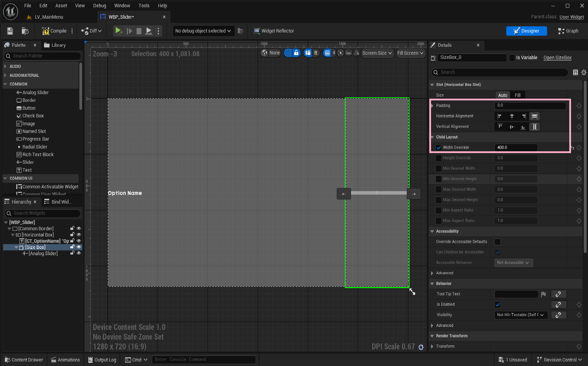Switch to Bind Widgets tab
The height and width of the screenshot is (366, 588).
point(58,202)
